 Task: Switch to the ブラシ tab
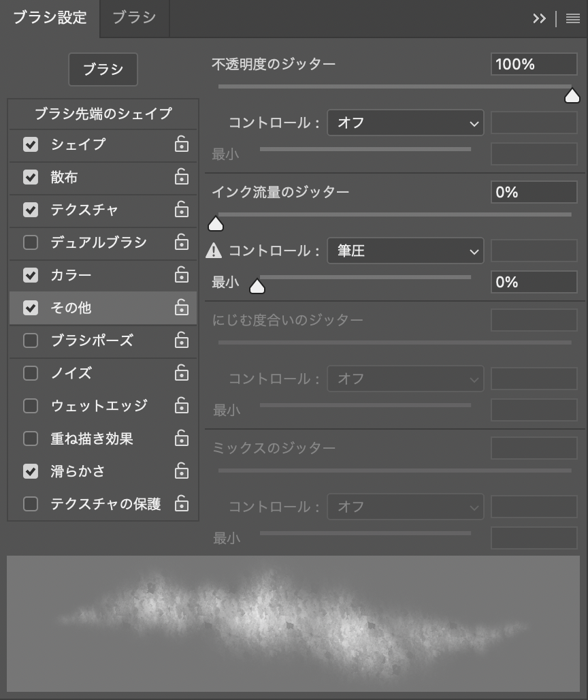click(x=134, y=18)
